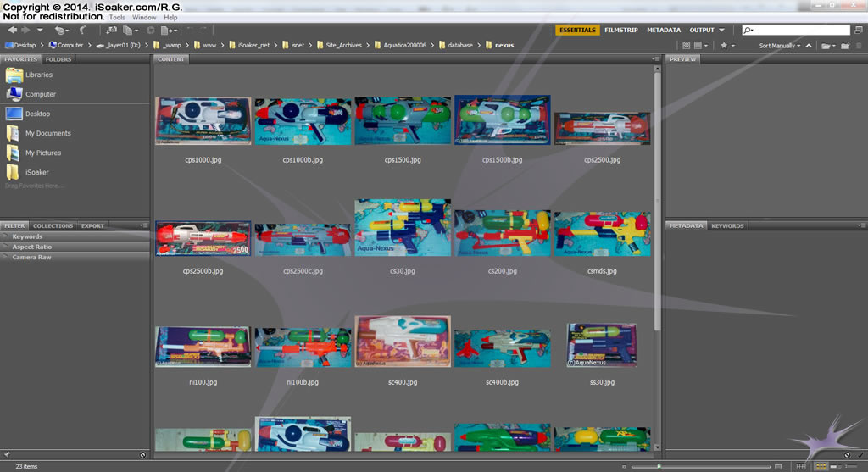Viewport: 868px width, 472px height.
Task: Open recent folder icon dropdown
Action: 828,46
